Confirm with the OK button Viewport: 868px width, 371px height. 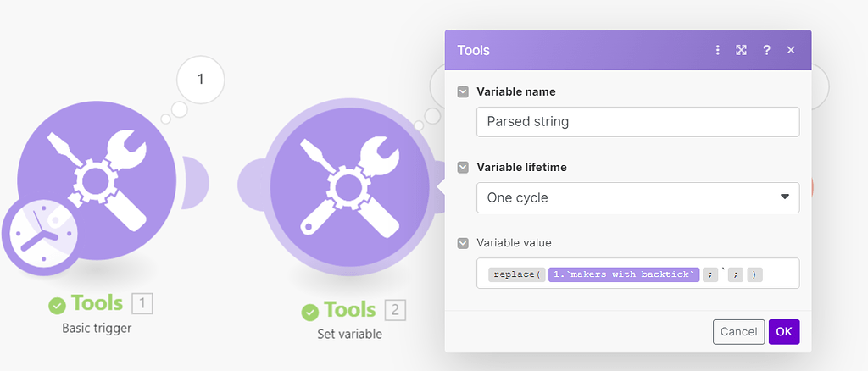click(x=784, y=331)
